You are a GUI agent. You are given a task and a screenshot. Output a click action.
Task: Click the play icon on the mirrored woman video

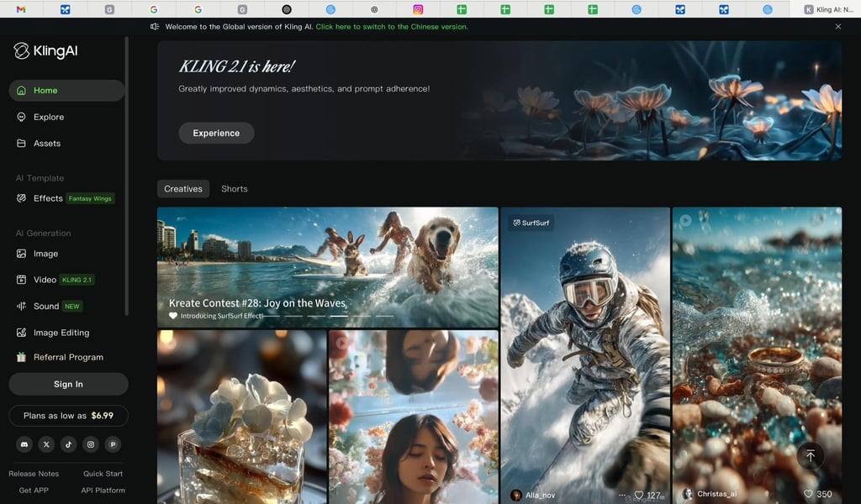[341, 343]
